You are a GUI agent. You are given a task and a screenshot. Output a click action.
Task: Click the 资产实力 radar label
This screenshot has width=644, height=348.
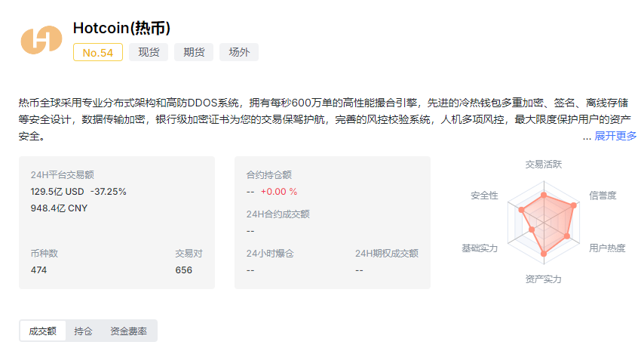[x=543, y=279]
